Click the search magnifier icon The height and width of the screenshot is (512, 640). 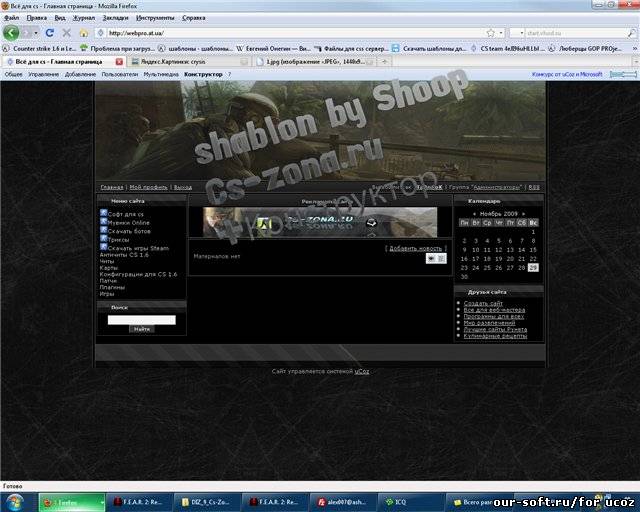pyautogui.click(x=631, y=33)
